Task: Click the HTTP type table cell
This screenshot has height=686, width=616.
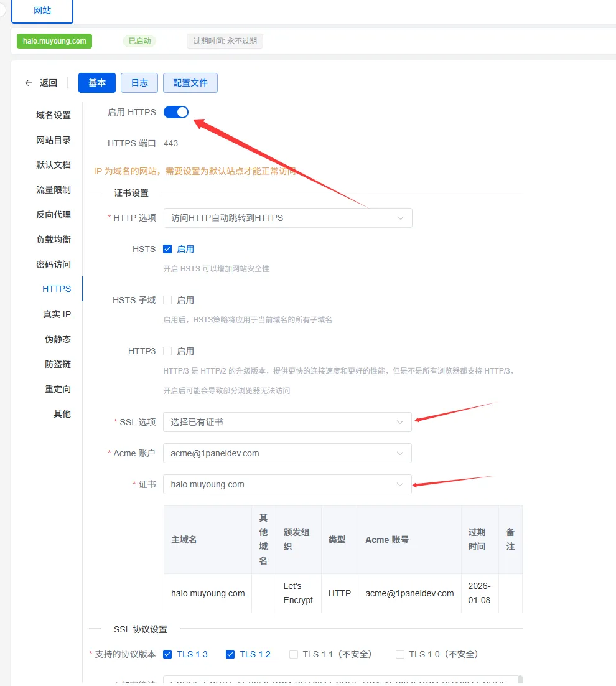Action: pyautogui.click(x=339, y=593)
